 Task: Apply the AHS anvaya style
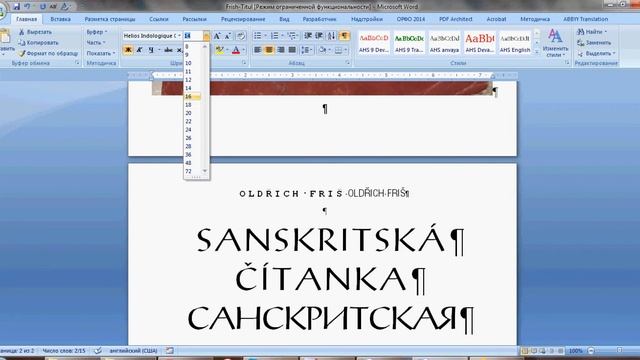click(444, 42)
